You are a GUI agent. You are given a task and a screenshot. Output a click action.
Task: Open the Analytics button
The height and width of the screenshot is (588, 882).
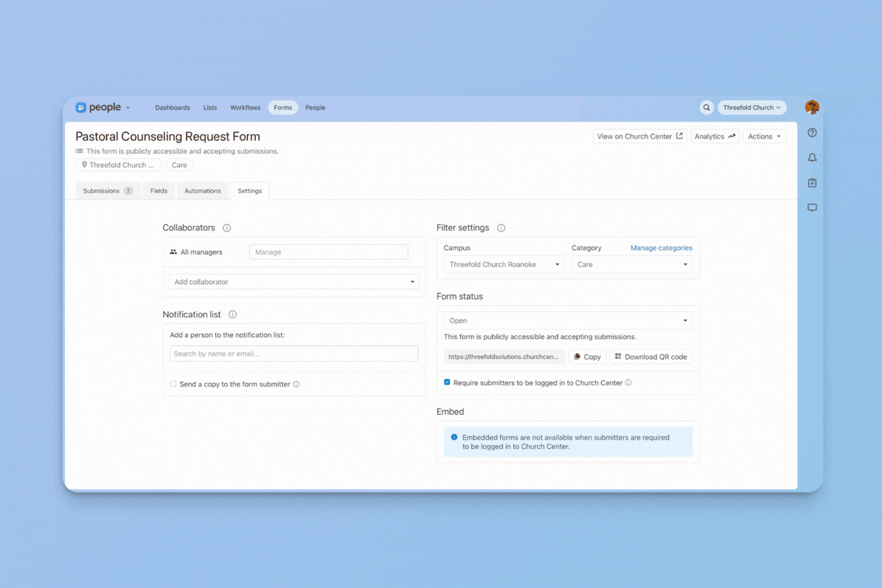click(x=715, y=137)
